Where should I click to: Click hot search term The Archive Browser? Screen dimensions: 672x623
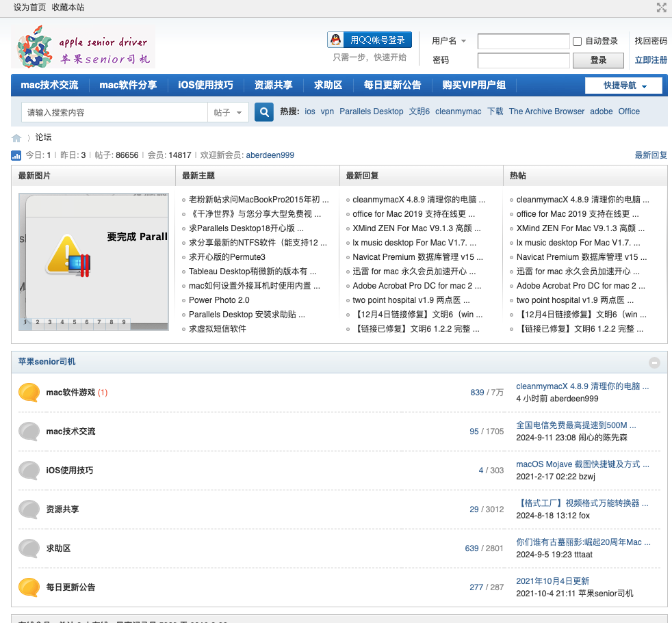547,111
